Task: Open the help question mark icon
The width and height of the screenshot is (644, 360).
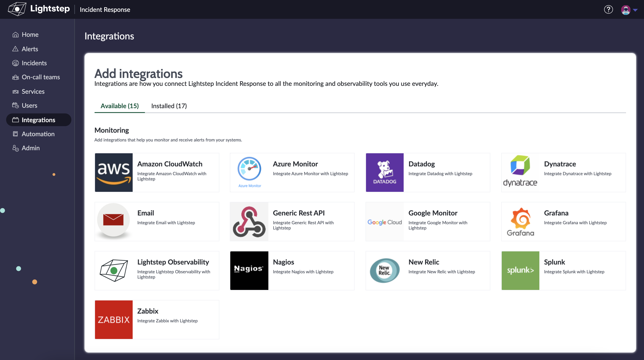Action: (608, 9)
